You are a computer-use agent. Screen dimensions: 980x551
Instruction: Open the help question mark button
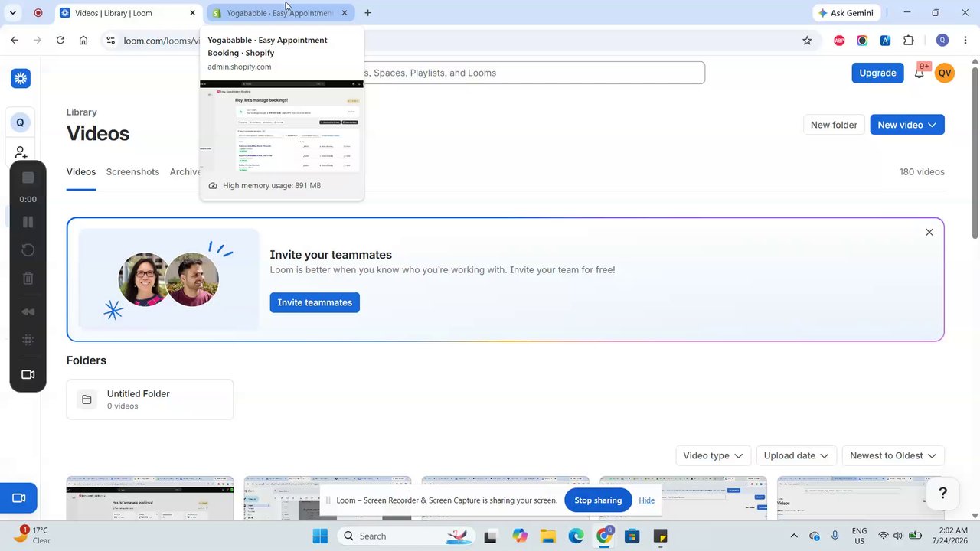943,493
